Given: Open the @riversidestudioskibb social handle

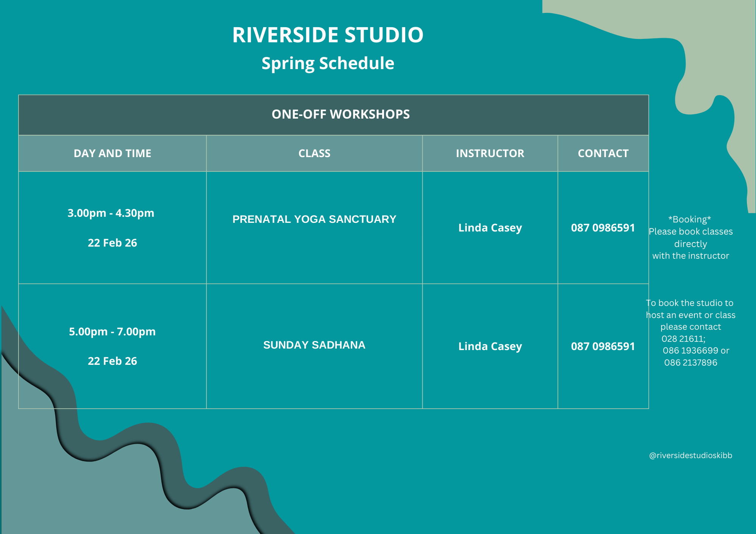Looking at the screenshot, I should point(691,455).
